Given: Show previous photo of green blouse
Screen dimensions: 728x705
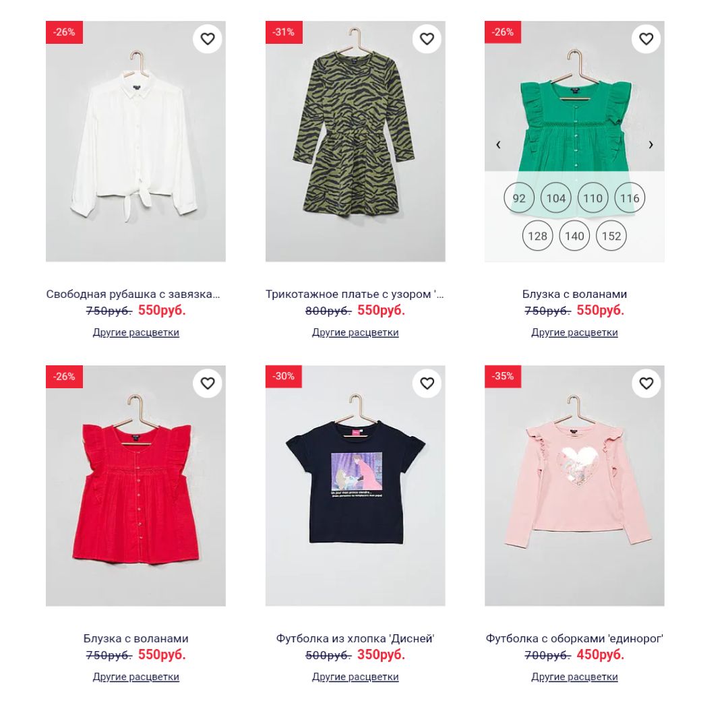Looking at the screenshot, I should click(x=498, y=145).
